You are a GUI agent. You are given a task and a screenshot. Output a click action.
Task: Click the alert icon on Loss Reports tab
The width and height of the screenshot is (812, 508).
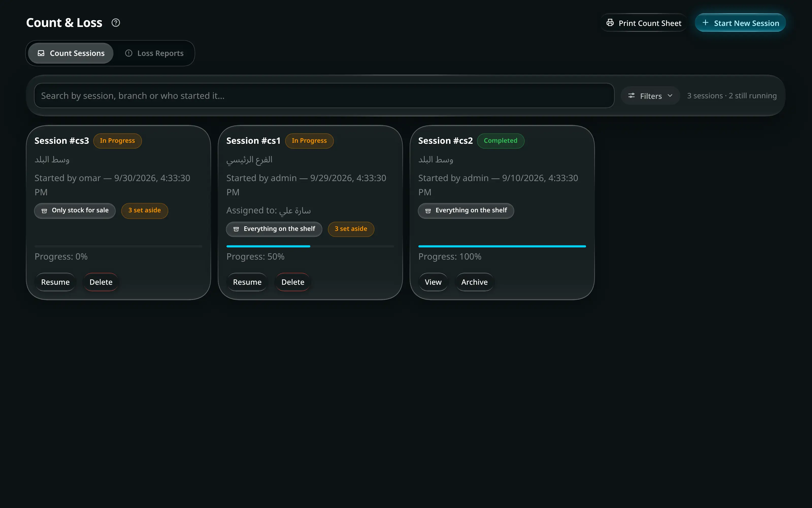coord(128,53)
